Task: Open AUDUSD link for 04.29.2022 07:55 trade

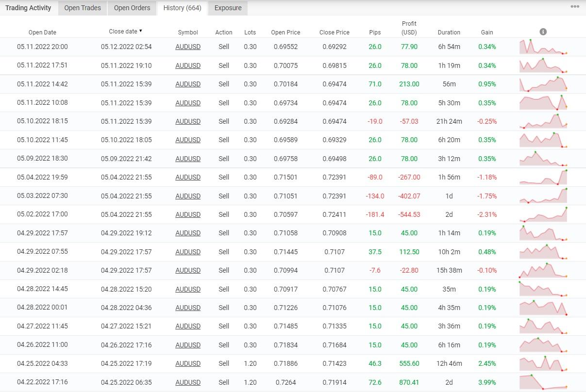Action: (x=188, y=252)
